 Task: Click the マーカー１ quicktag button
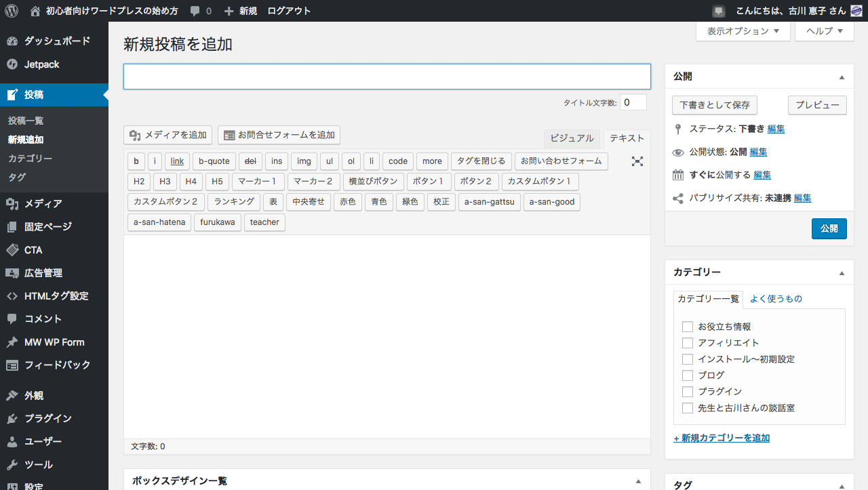click(258, 182)
